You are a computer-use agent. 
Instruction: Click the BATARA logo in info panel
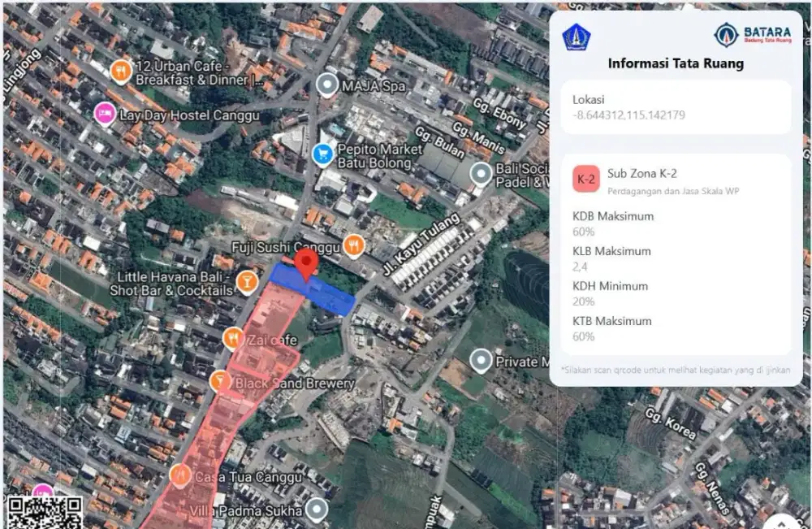coord(753,35)
